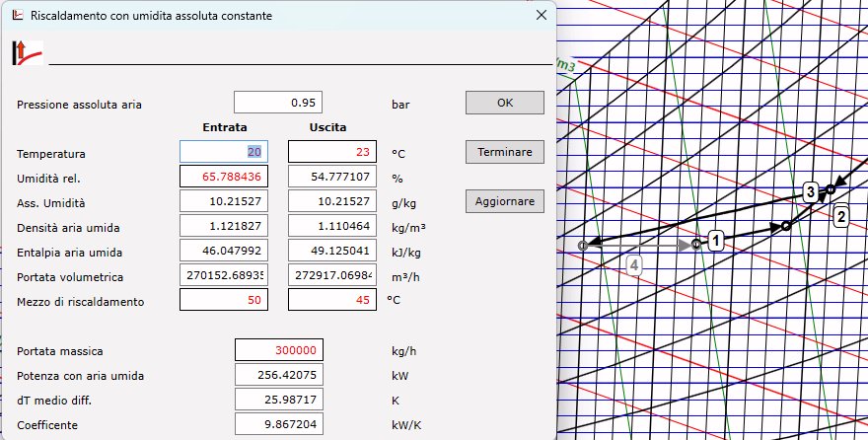Screen dimensions: 868x440
Task: Select process label 2 on the chart
Action: pos(840,216)
